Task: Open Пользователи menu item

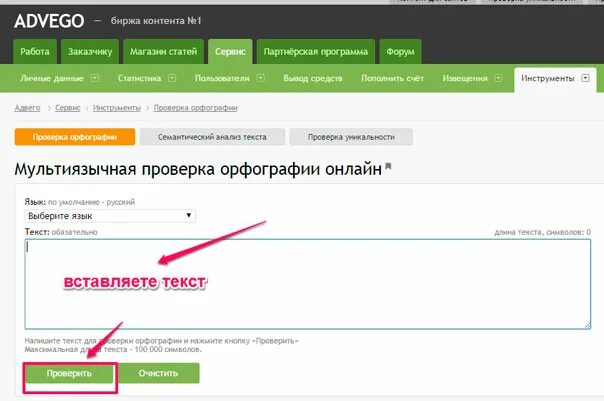Action: pos(222,78)
